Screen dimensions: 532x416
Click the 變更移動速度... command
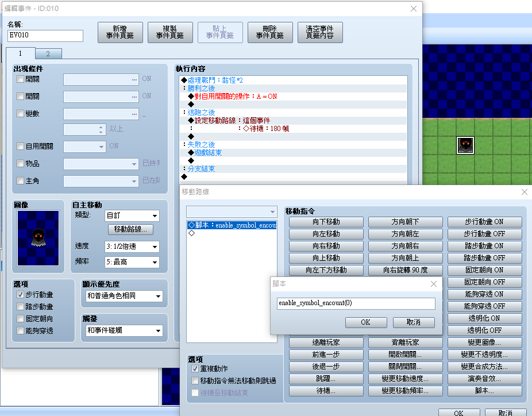click(406, 379)
